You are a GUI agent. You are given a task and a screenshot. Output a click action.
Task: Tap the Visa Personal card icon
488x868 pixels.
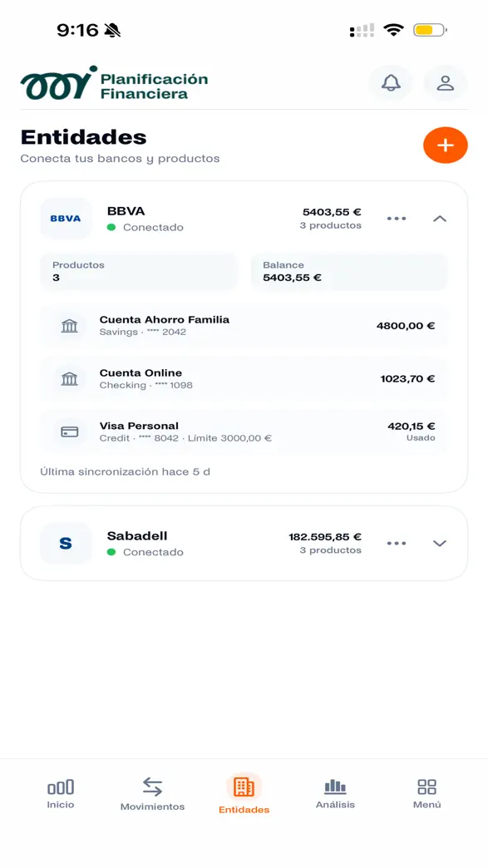(70, 432)
